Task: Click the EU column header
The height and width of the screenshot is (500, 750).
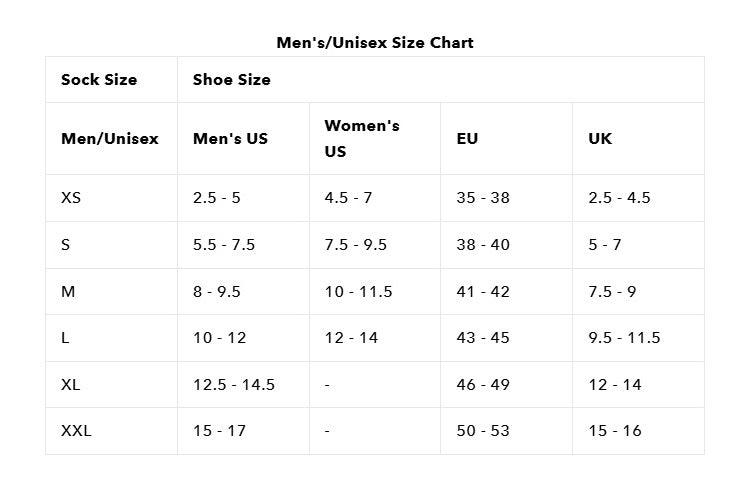Action: 467,138
